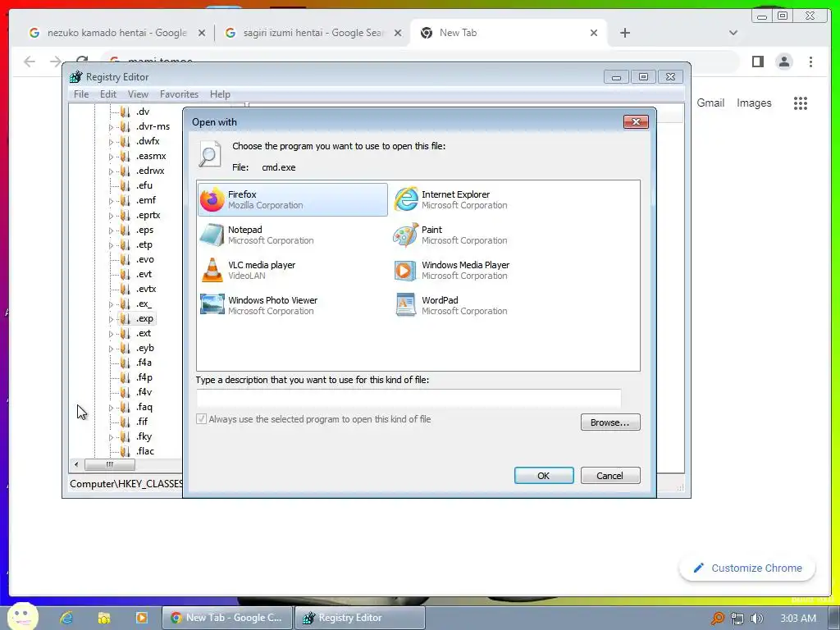Click Customize Chrome button
Viewport: 840px width, 630px height.
pos(747,568)
